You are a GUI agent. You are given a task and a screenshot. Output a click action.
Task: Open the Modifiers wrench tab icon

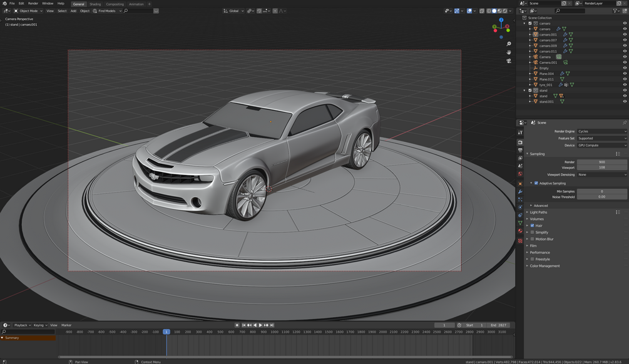click(x=520, y=191)
